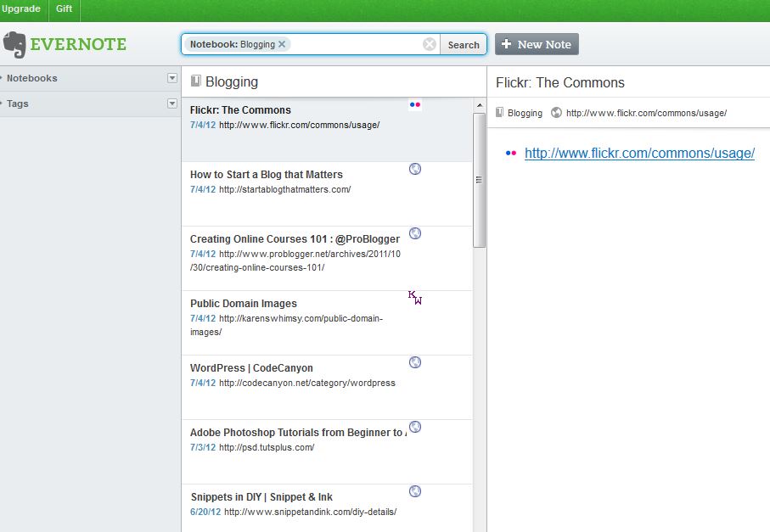Image resolution: width=770 pixels, height=532 pixels.
Task: Open the Snippets in DIY note
Action: pyautogui.click(x=327, y=508)
